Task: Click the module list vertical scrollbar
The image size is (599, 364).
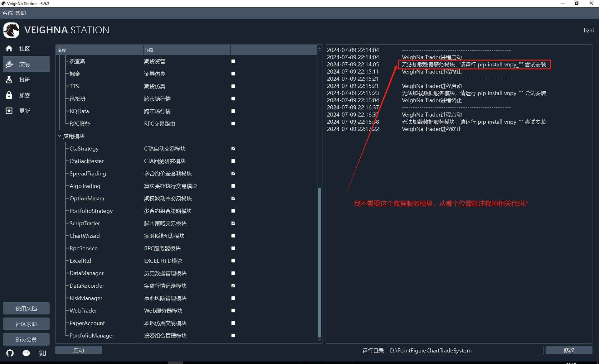Action: click(x=319, y=262)
